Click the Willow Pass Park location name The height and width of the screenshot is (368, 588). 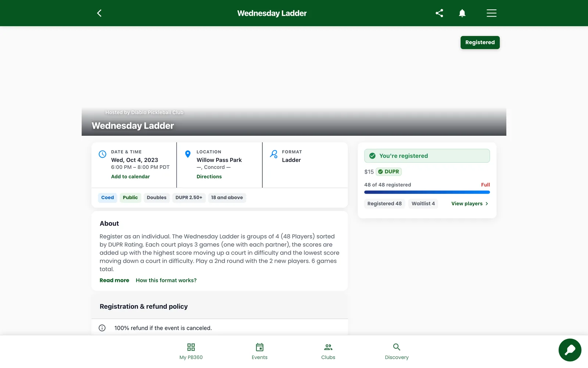pyautogui.click(x=219, y=160)
